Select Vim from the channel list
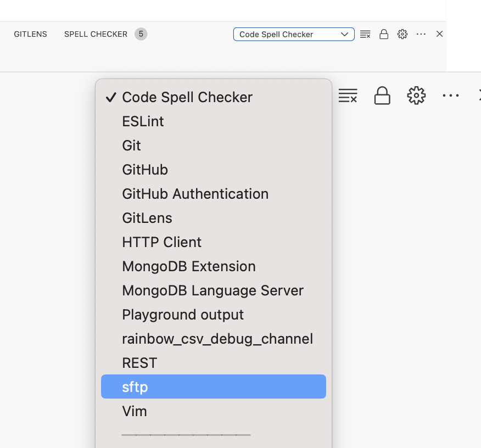 pyautogui.click(x=135, y=411)
